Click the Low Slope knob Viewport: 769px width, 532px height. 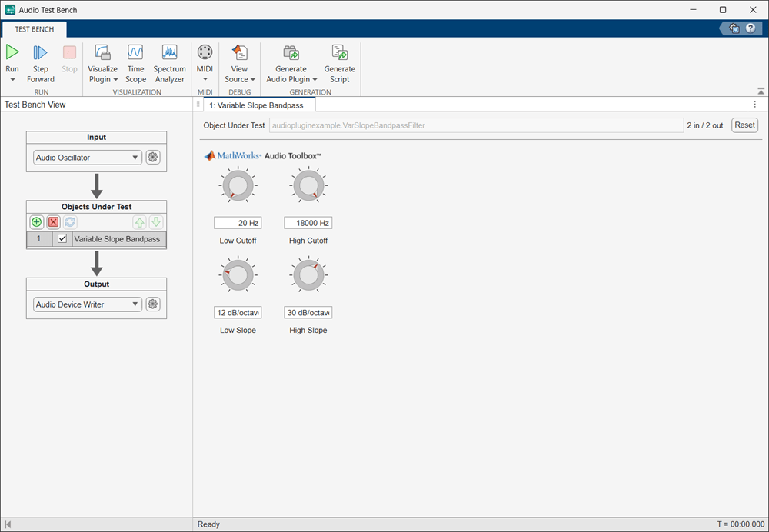click(238, 275)
